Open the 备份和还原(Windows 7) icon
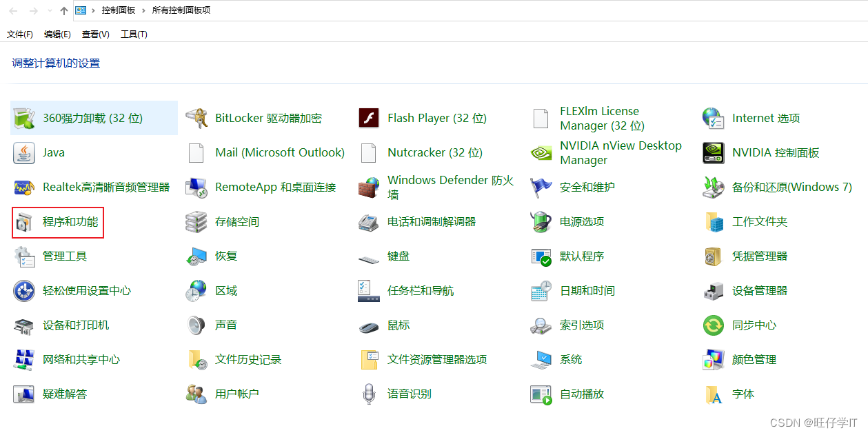The image size is (868, 435). click(x=714, y=187)
